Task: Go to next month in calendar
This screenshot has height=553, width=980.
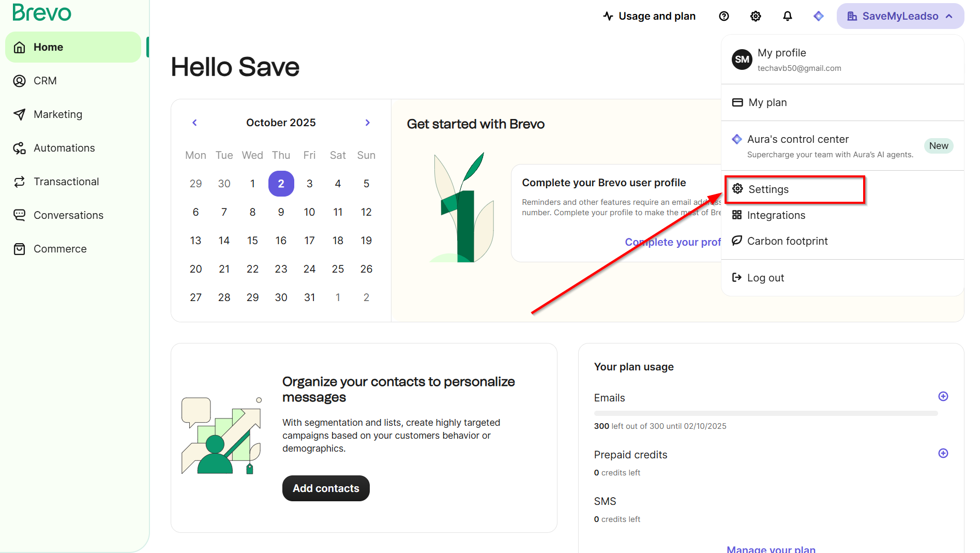Action: (368, 123)
